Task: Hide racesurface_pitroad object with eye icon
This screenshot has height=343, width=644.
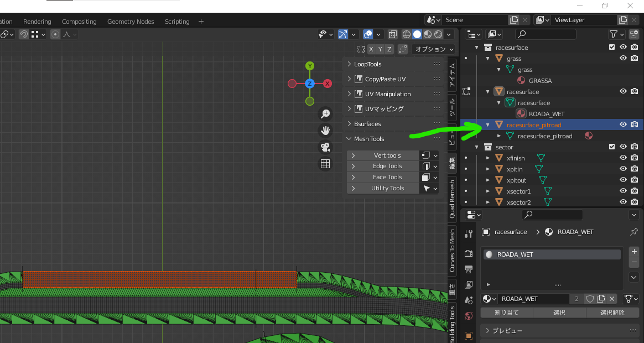Action: [x=623, y=124]
